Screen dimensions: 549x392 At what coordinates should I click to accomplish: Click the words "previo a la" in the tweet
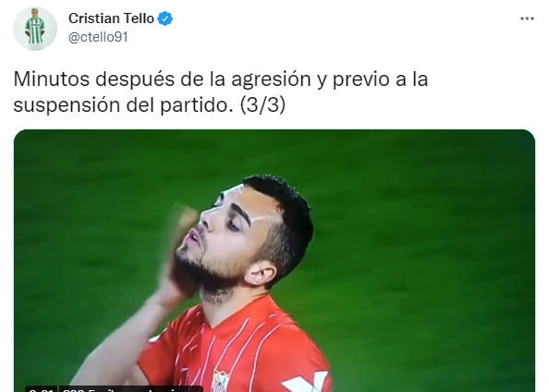point(380,80)
